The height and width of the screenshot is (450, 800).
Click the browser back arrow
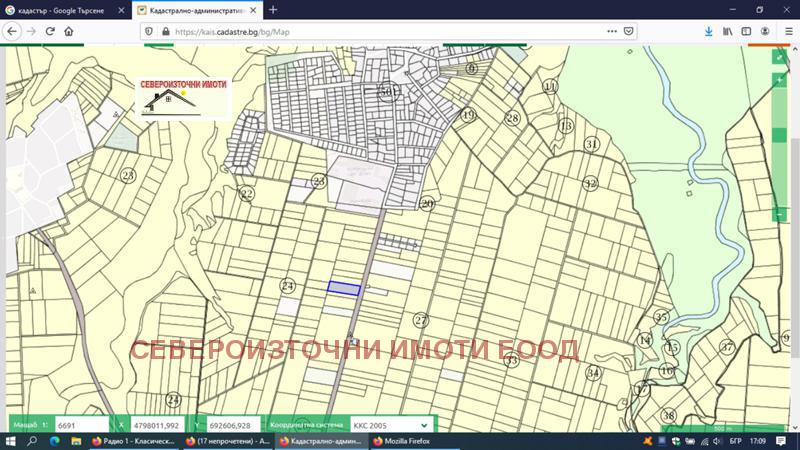coord(12,31)
